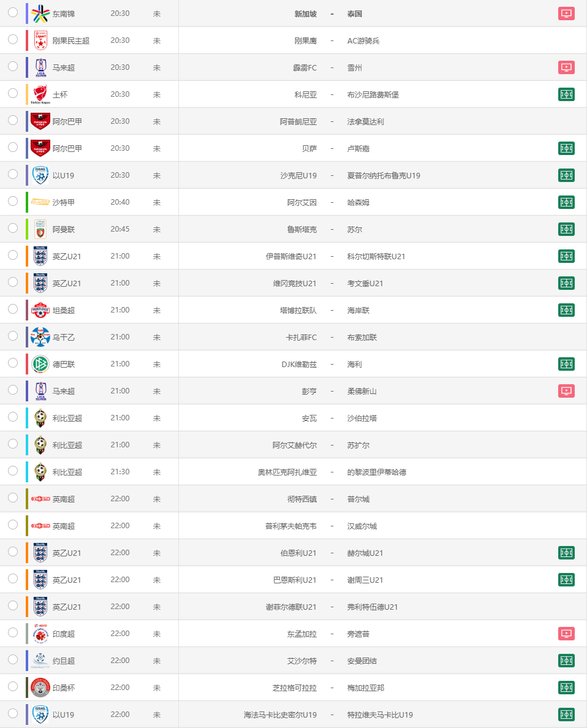
Task: Select the circle for 印桑杯 match
Action: coord(13,687)
